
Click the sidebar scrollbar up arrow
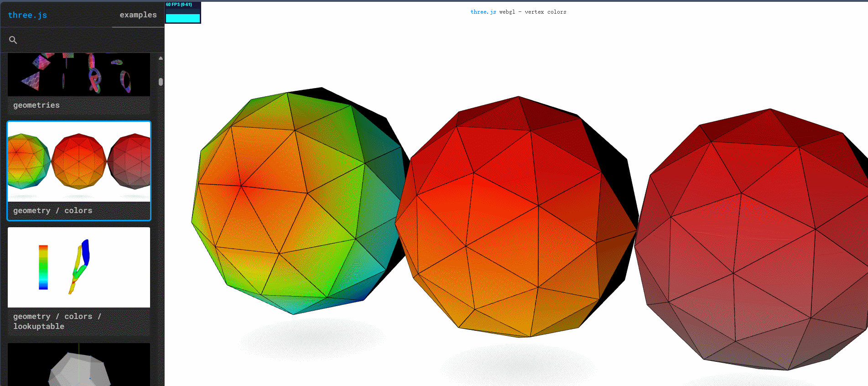(x=161, y=58)
